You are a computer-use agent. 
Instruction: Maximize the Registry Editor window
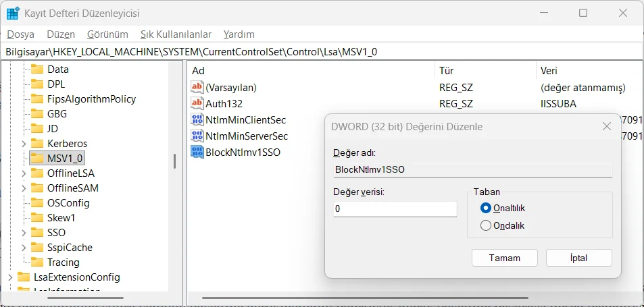[x=583, y=13]
